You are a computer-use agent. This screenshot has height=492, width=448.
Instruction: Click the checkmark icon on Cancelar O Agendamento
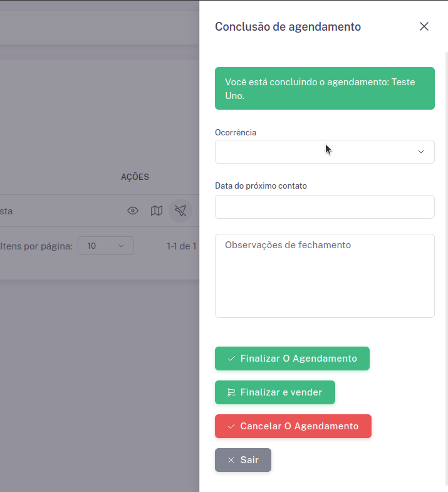231,426
